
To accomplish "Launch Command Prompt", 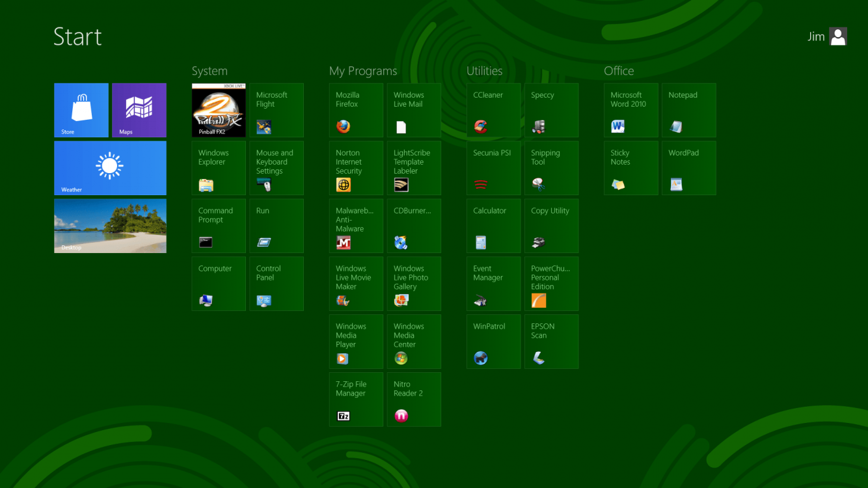I will point(219,226).
